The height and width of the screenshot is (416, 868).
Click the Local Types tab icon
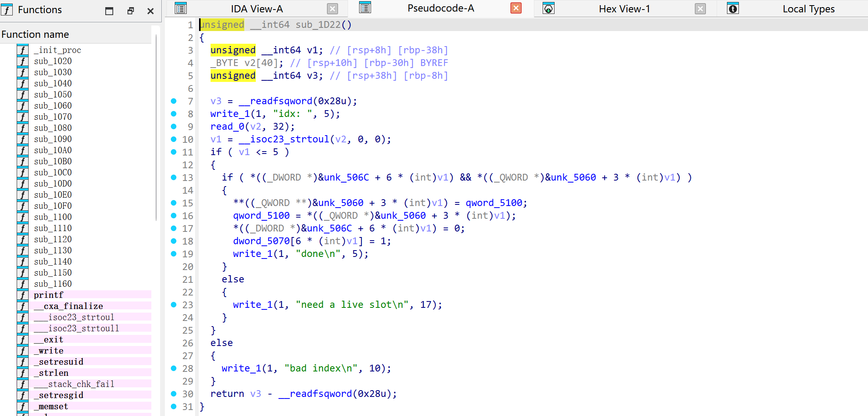(733, 8)
